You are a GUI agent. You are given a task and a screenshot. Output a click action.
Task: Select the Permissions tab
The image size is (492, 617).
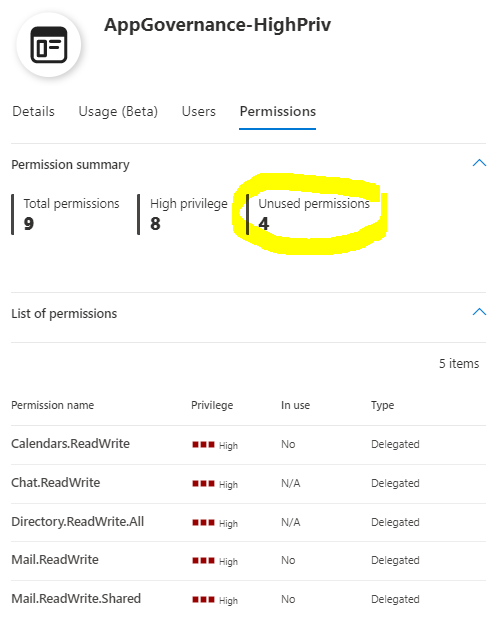pyautogui.click(x=277, y=111)
